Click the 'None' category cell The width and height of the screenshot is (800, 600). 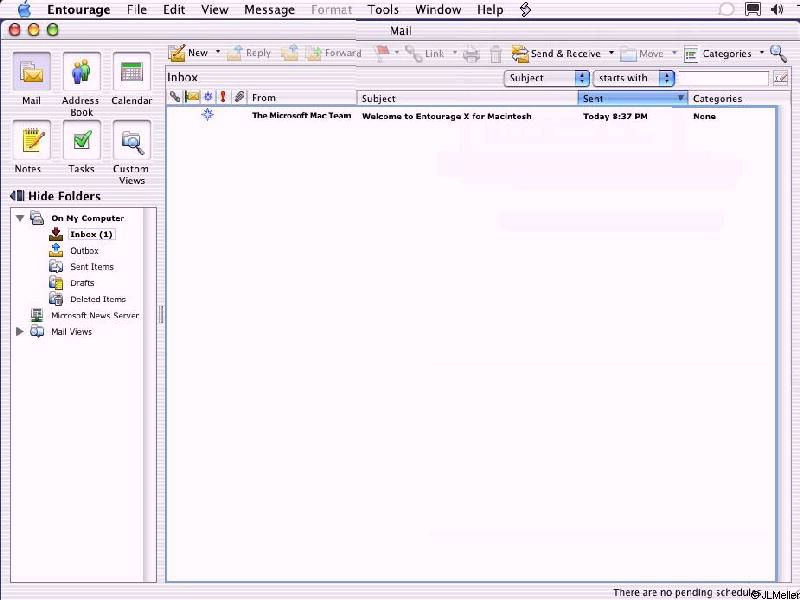pos(704,116)
